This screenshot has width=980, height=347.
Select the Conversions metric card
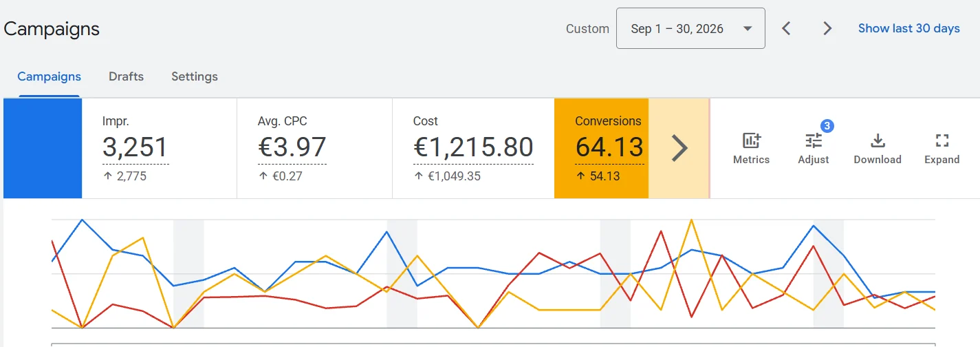[x=602, y=148]
